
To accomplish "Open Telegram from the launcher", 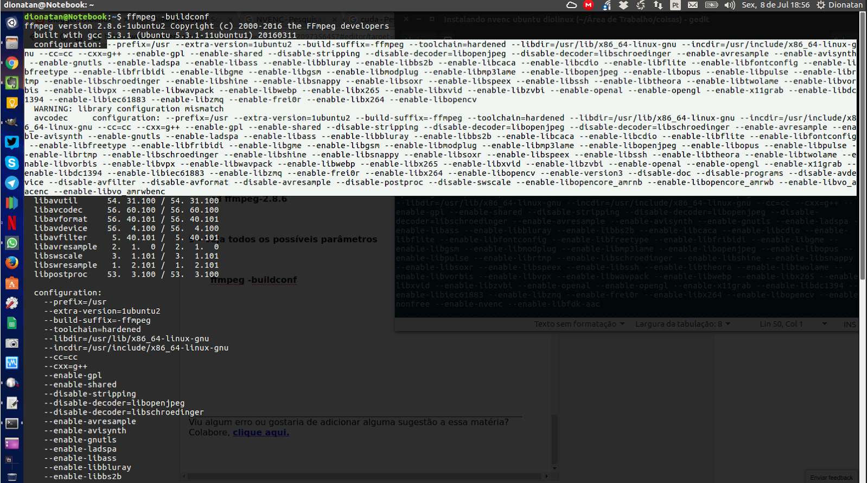I will click(x=11, y=183).
